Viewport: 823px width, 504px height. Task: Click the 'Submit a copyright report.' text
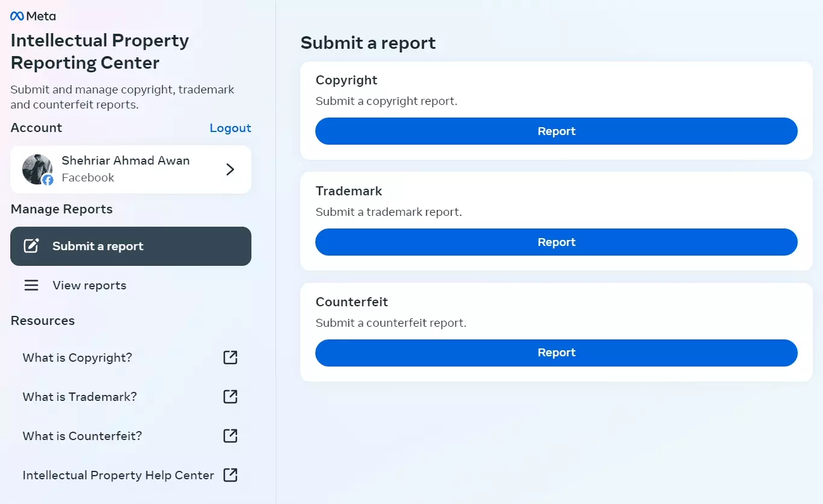pyautogui.click(x=386, y=101)
